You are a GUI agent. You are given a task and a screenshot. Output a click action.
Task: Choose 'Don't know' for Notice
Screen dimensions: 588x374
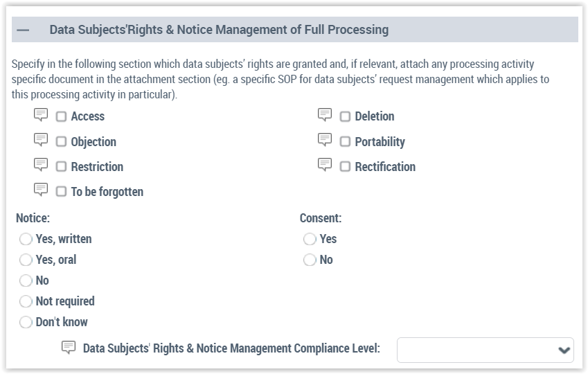click(x=26, y=322)
